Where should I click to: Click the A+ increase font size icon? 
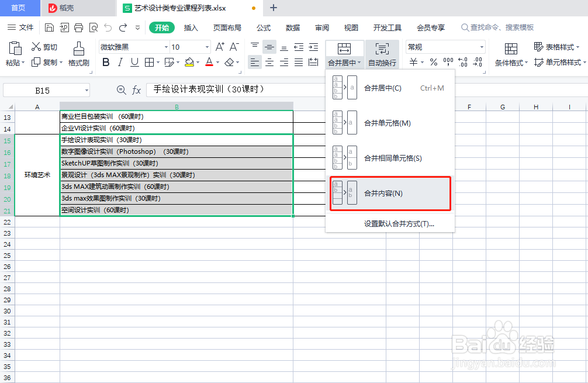tap(219, 46)
